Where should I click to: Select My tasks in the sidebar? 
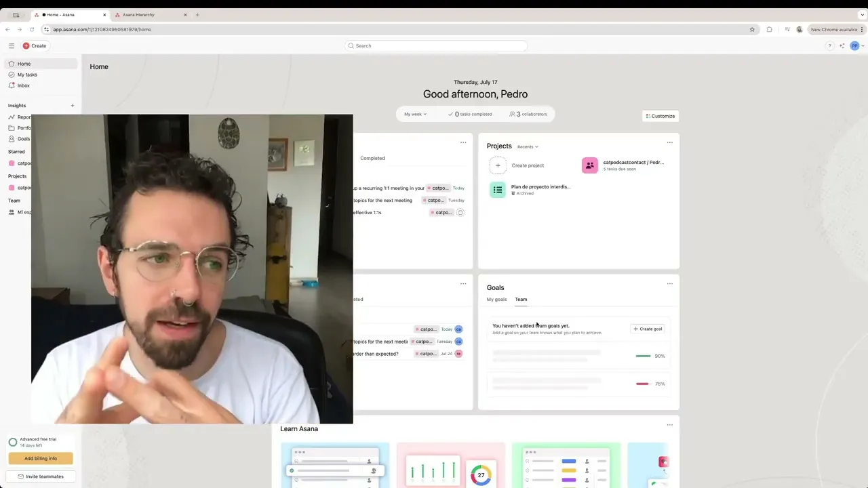coord(26,75)
